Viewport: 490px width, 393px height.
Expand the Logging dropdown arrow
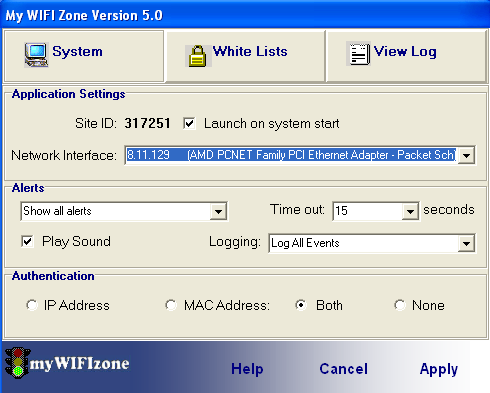click(x=466, y=243)
